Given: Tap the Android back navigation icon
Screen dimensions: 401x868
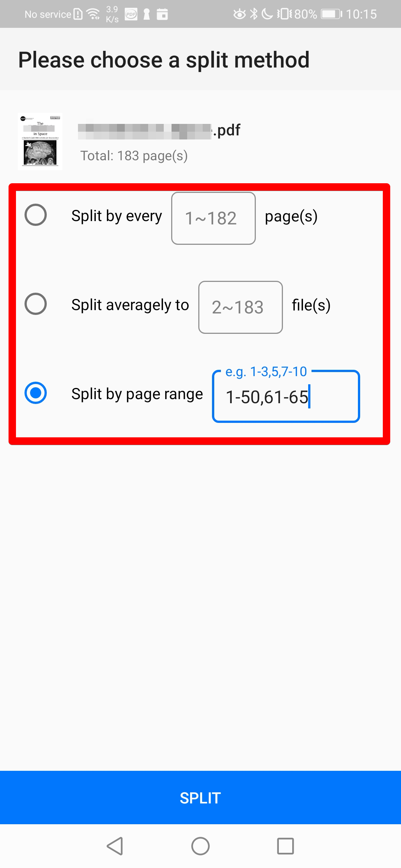Looking at the screenshot, I should point(115,846).
